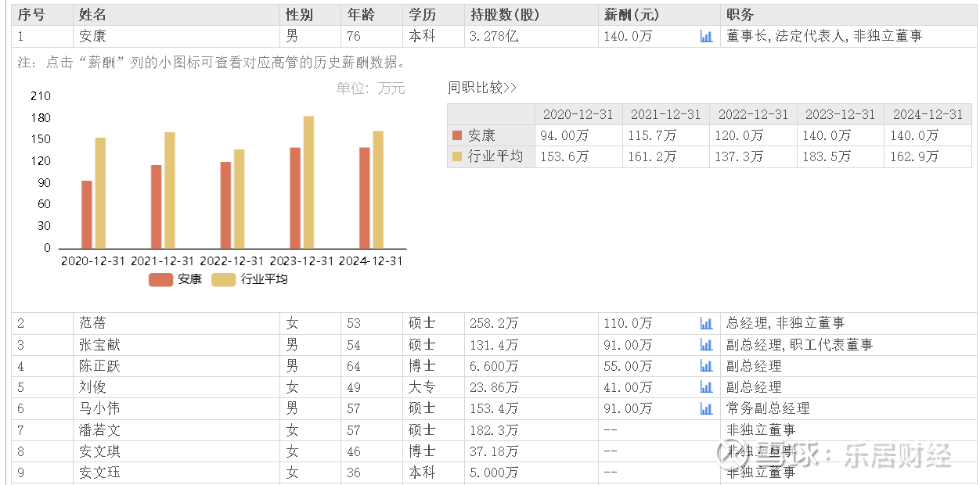Click the 持股数(股) column header
The width and height of the screenshot is (980, 485).
click(505, 15)
